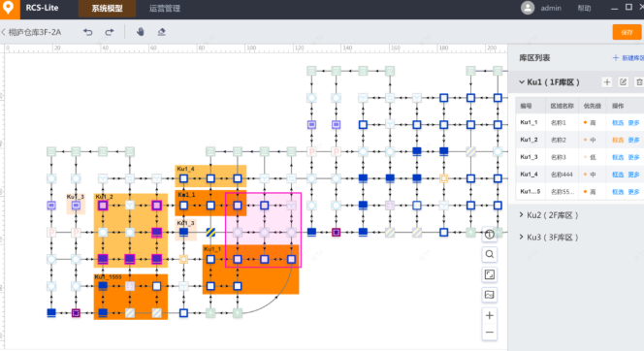This screenshot has height=351, width=644.
Task: Click 更多 in the Ku1_4 row
Action: [x=633, y=175]
